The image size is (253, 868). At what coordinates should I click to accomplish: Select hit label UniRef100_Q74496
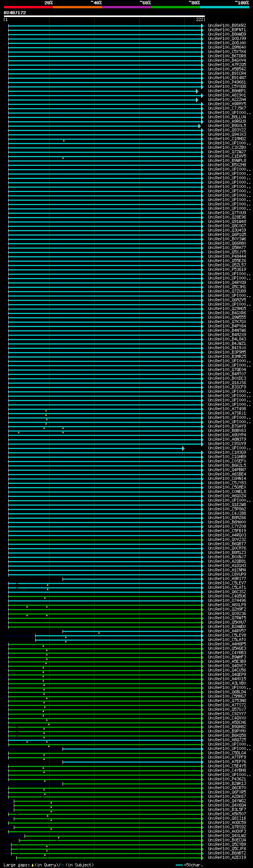point(227,601)
